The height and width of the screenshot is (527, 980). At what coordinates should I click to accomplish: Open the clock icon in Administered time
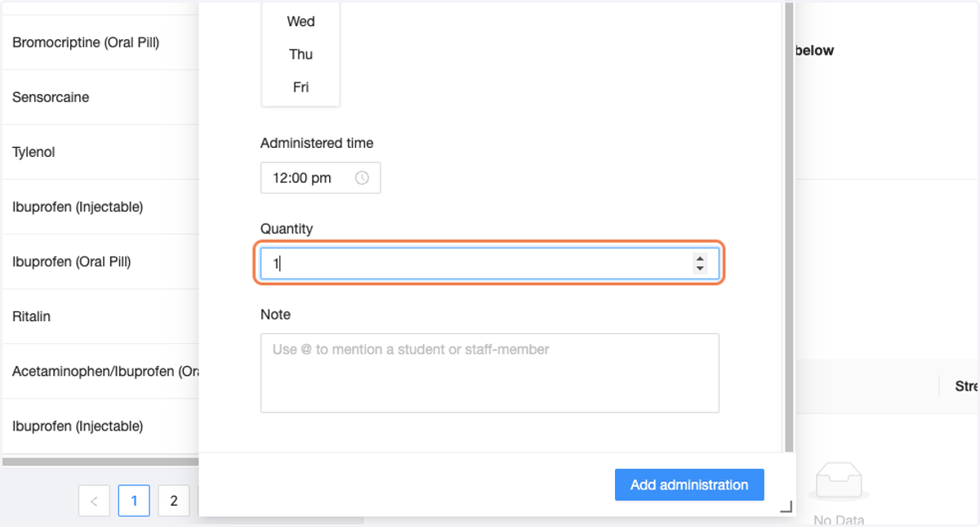(362, 178)
